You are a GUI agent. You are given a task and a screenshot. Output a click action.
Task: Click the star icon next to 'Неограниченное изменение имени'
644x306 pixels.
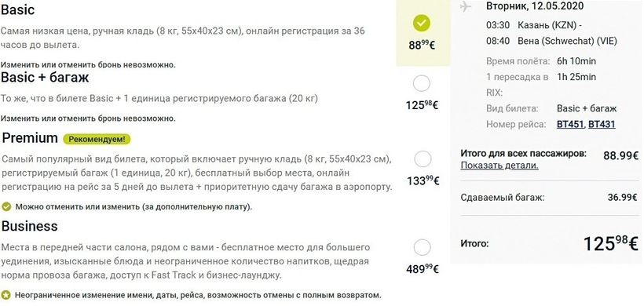tap(5, 295)
